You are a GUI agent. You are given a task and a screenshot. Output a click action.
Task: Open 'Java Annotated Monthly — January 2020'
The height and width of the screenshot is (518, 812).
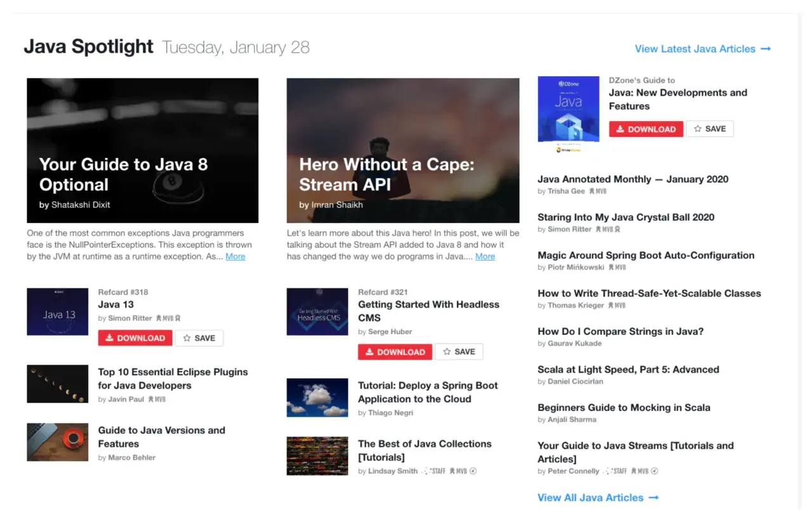pos(633,179)
